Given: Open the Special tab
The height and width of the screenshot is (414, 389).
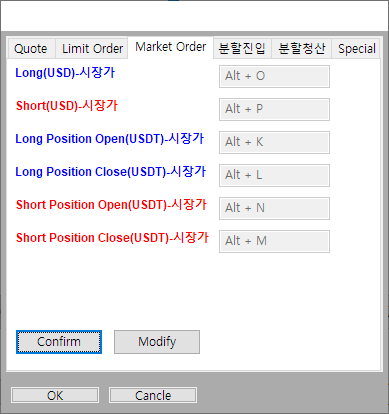Looking at the screenshot, I should point(356,49).
